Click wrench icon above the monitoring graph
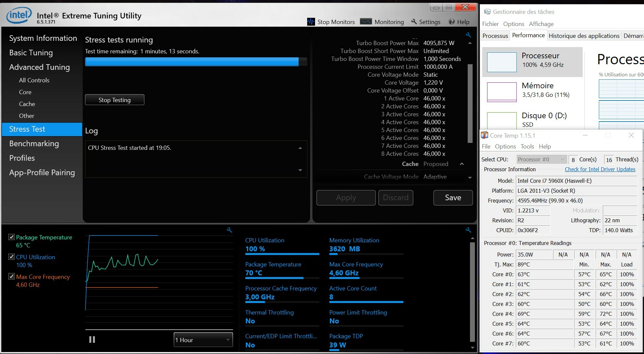Image resolution: width=644 pixels, height=354 pixels. click(229, 230)
